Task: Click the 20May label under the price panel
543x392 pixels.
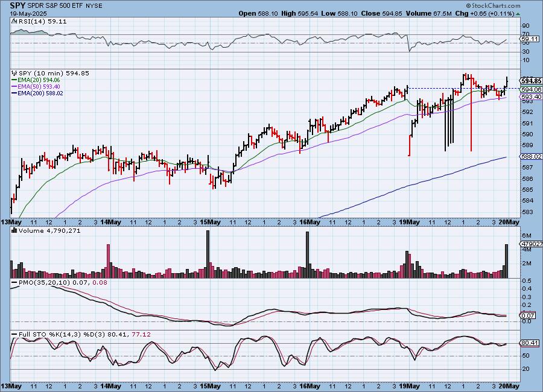Action: coord(509,222)
